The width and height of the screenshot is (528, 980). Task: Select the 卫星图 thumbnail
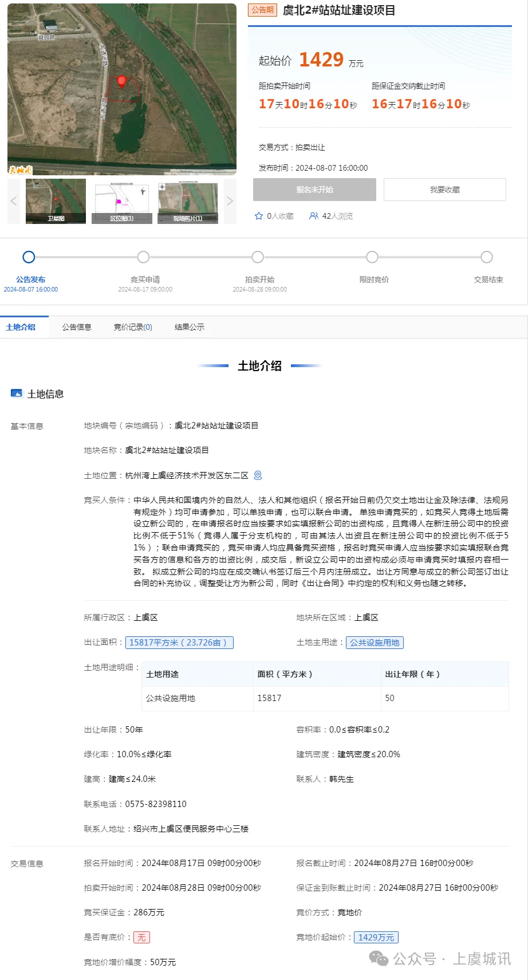coord(56,201)
